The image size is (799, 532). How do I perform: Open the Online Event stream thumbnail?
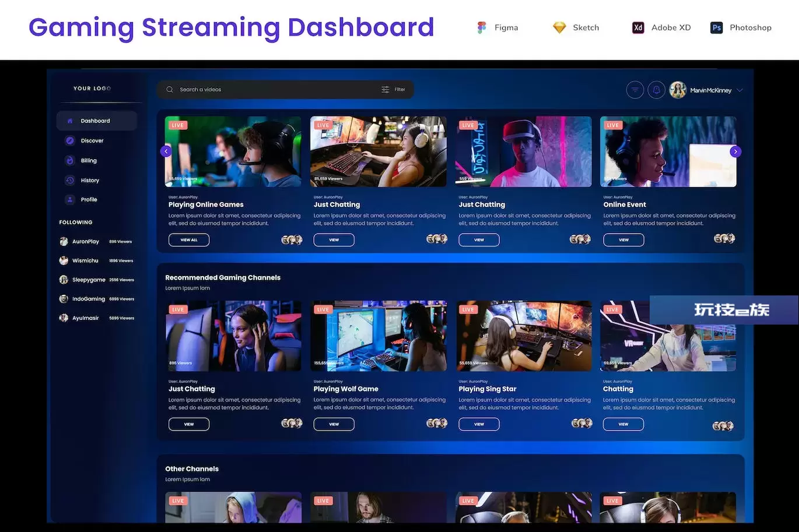pyautogui.click(x=668, y=152)
